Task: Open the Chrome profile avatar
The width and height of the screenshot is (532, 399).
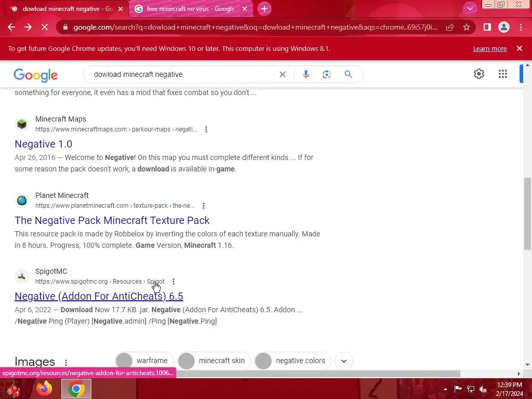Action: coord(504,27)
